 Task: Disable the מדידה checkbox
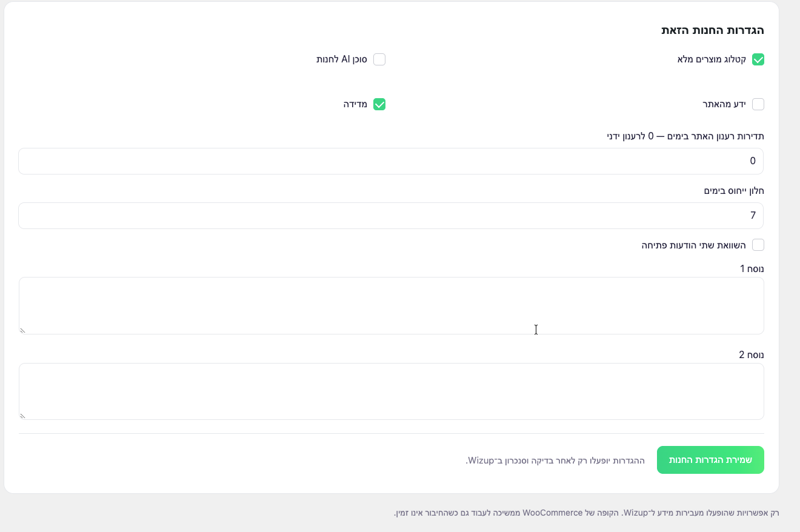pos(379,104)
